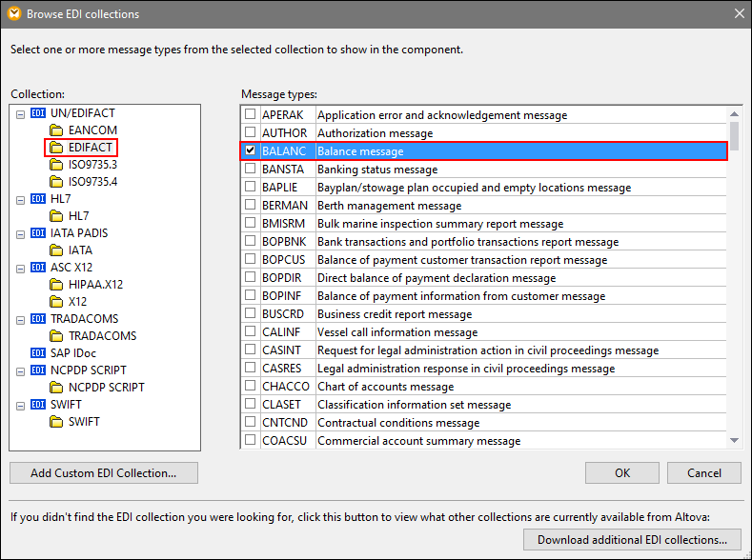Enable the APERAK message checkbox
752x560 pixels.
click(250, 115)
